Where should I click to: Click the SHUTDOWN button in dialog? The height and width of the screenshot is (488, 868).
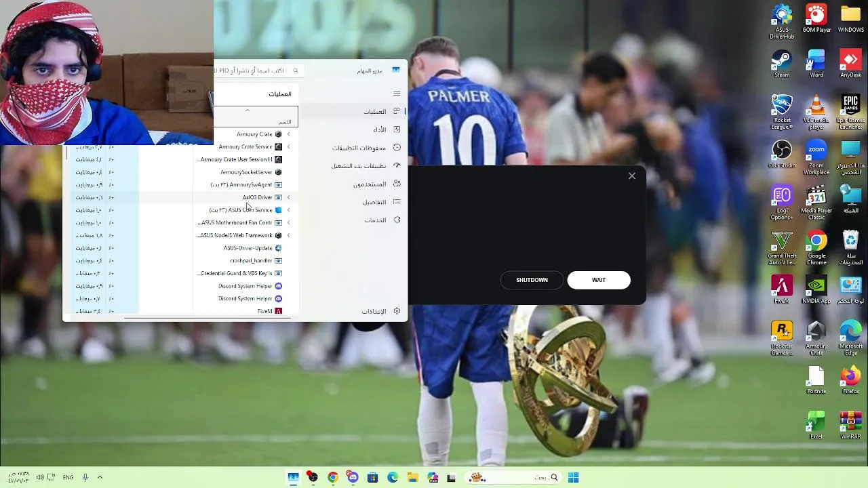tap(532, 280)
